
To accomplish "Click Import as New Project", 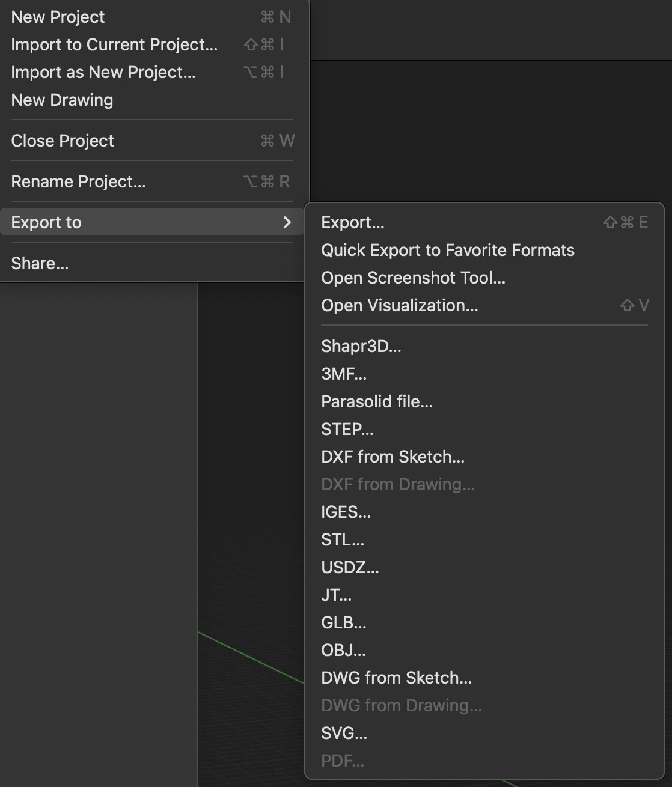I will click(x=151, y=72).
